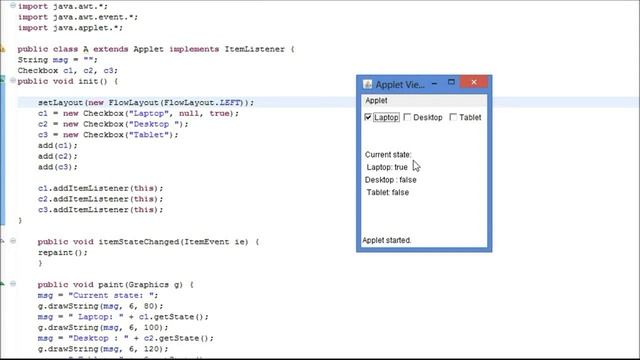Screen dimensions: 640x360
Task: Click the setLayout code line
Action: pyautogui.click(x=146, y=102)
